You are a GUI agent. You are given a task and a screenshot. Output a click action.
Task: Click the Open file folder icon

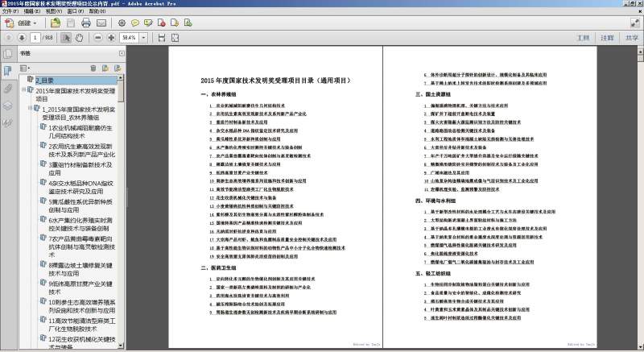coord(55,23)
